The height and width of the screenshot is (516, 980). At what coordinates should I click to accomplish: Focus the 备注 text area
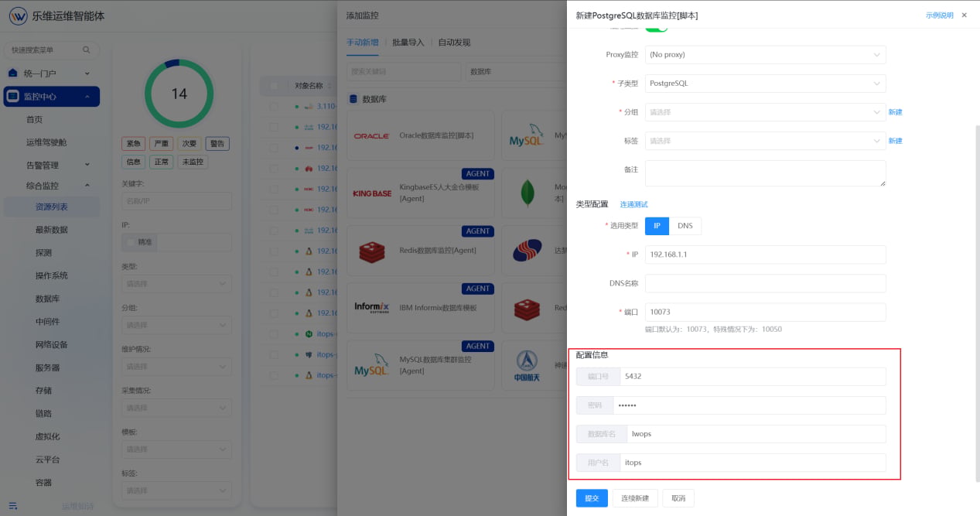point(765,173)
